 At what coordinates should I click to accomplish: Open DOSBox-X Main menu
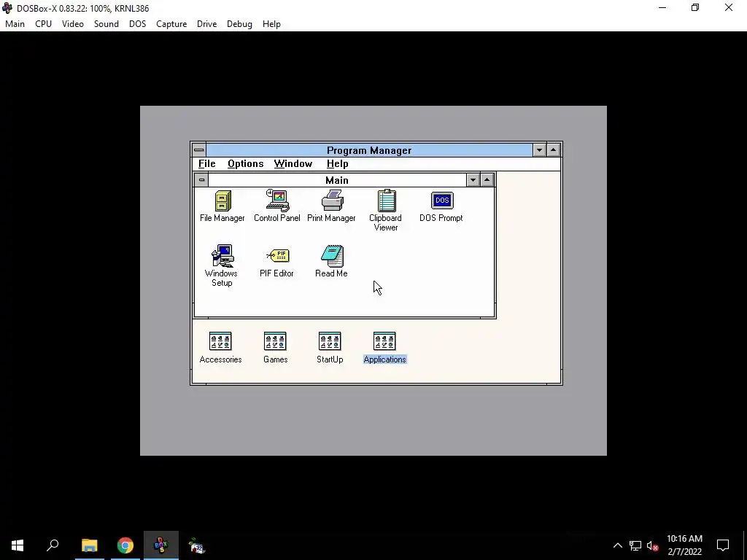15,24
